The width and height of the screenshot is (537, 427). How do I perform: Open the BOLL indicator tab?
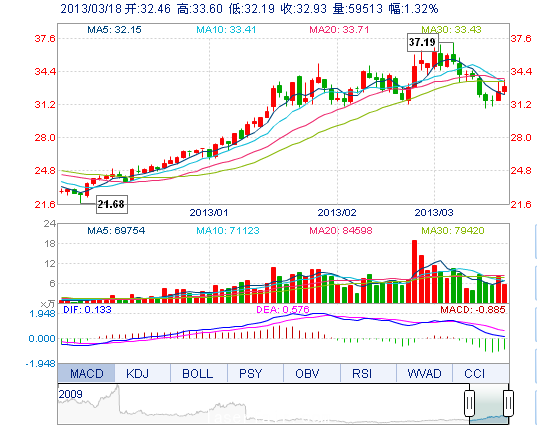point(199,373)
